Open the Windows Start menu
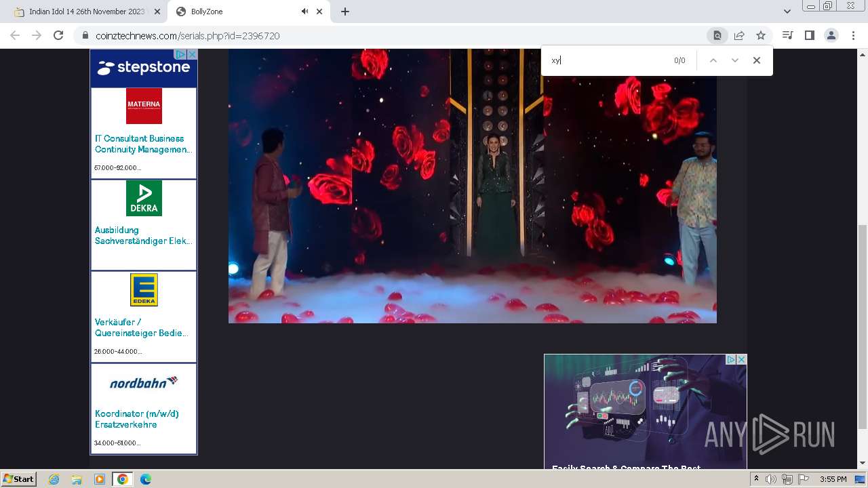 coord(18,479)
